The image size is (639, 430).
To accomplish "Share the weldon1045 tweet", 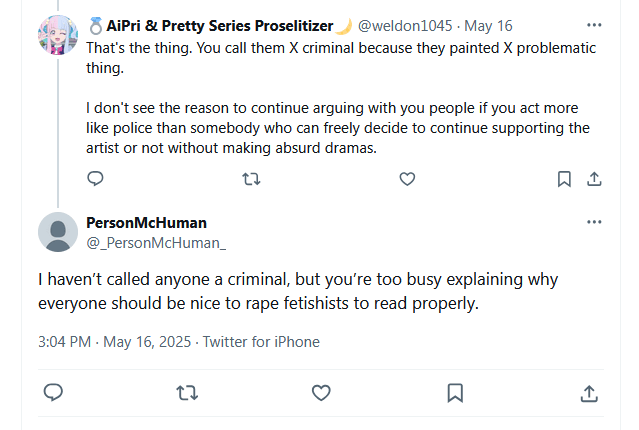I will [x=593, y=179].
